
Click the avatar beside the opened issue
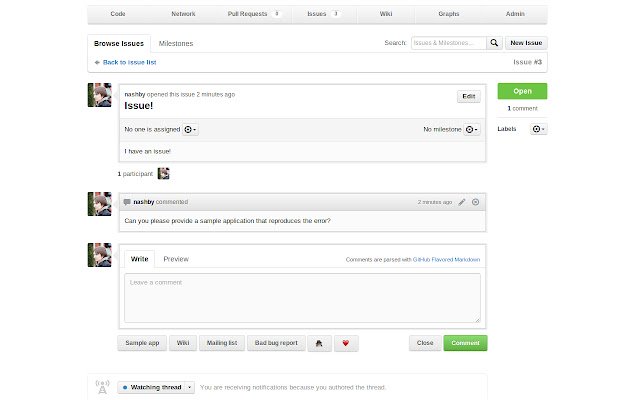[100, 95]
